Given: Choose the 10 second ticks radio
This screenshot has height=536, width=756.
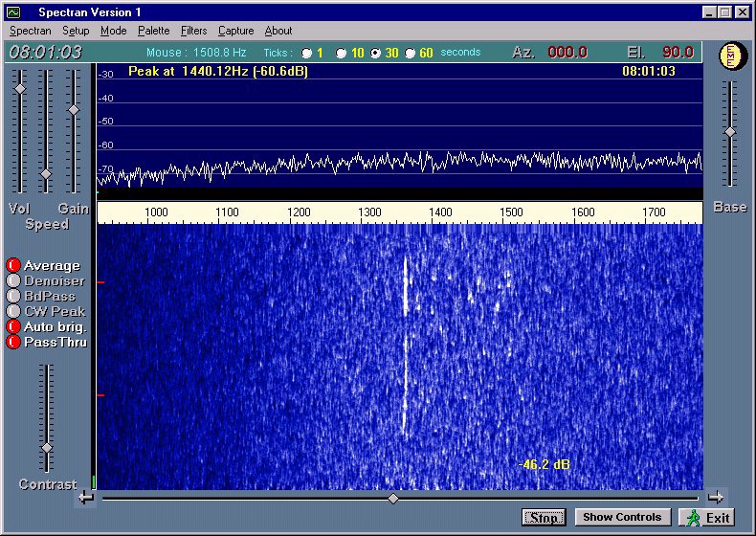Looking at the screenshot, I should pyautogui.click(x=342, y=54).
